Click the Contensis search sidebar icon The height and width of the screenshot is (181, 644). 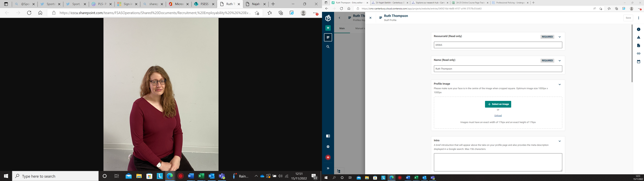tap(328, 47)
